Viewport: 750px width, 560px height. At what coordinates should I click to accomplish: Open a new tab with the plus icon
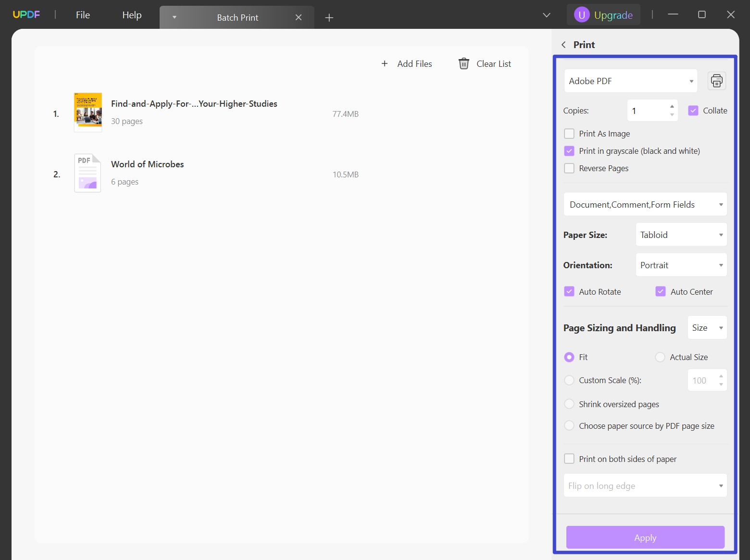coord(329,17)
